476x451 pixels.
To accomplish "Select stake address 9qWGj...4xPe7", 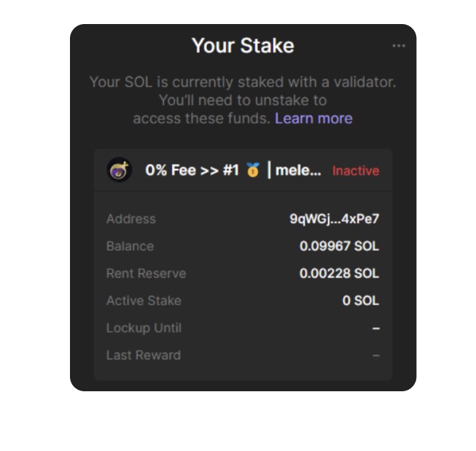I will click(x=335, y=219).
